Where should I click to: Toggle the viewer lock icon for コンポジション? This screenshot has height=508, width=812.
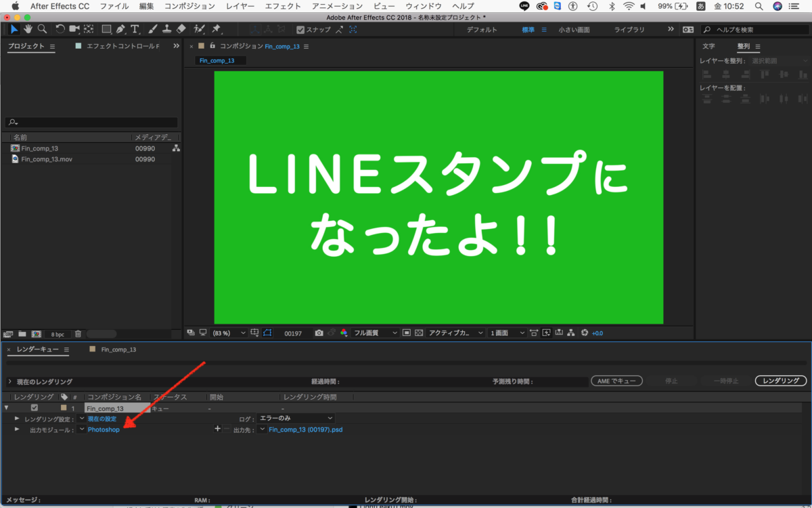tap(212, 46)
